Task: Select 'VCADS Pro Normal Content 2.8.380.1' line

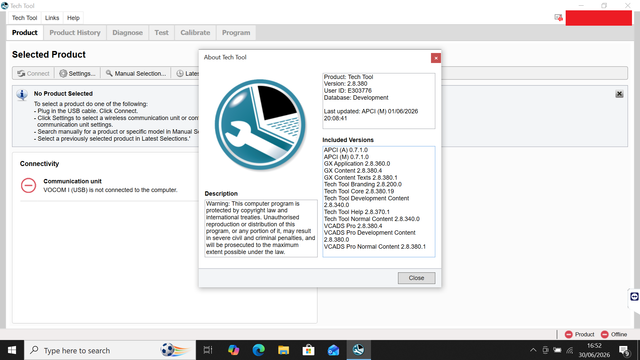Action: click(x=375, y=247)
